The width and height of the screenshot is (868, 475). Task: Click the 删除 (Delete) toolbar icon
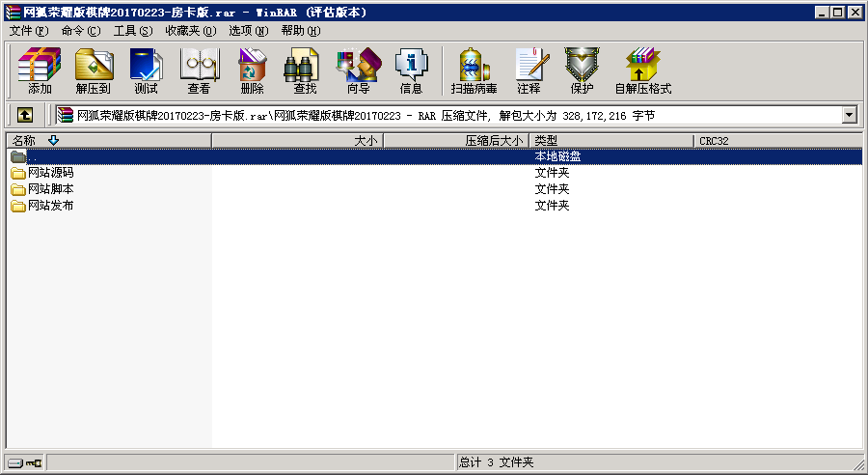click(252, 71)
